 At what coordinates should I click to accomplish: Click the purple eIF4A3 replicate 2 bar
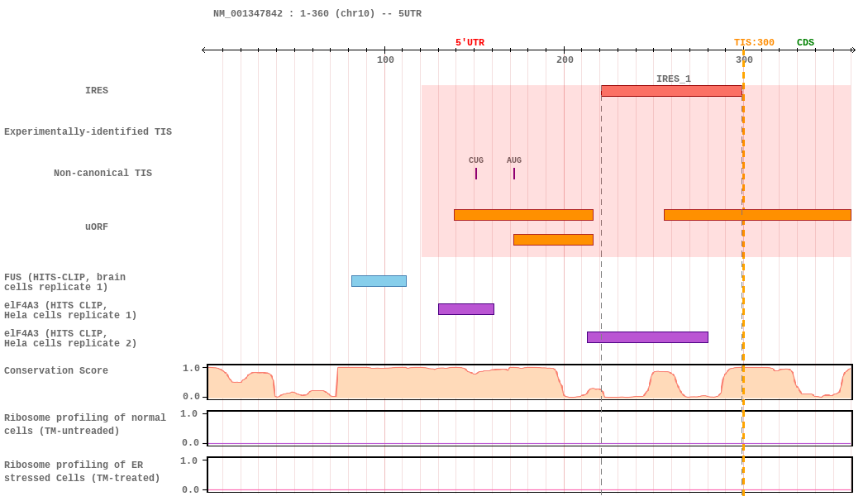click(x=647, y=337)
